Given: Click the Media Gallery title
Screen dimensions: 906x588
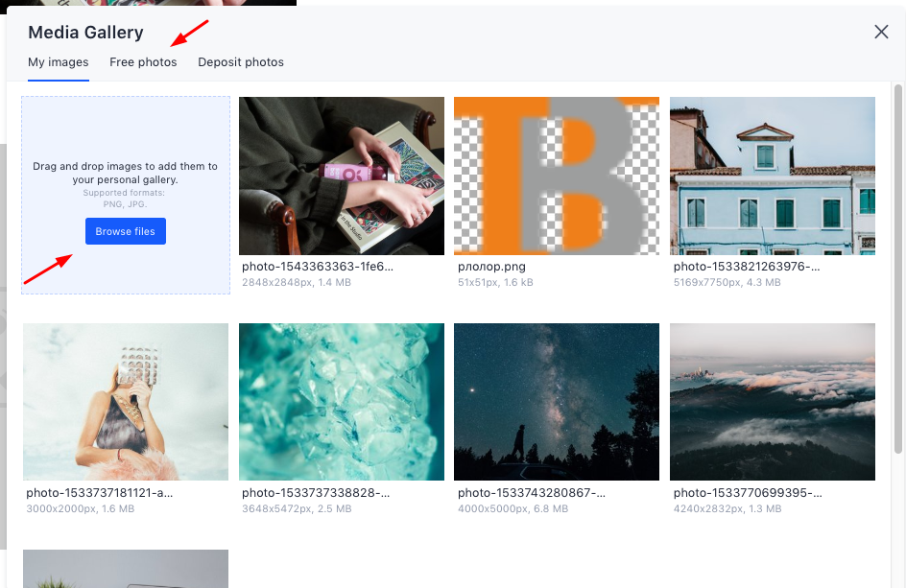Looking at the screenshot, I should [x=85, y=33].
